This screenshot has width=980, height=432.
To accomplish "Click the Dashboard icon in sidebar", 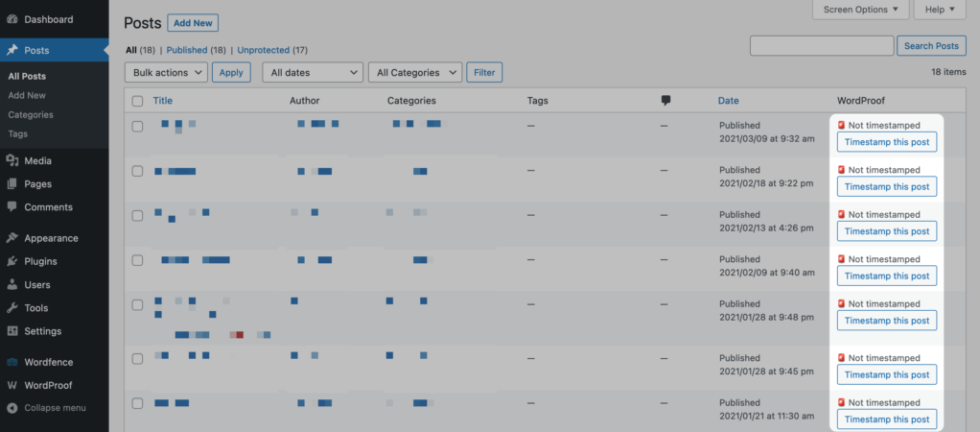I will tap(12, 19).
